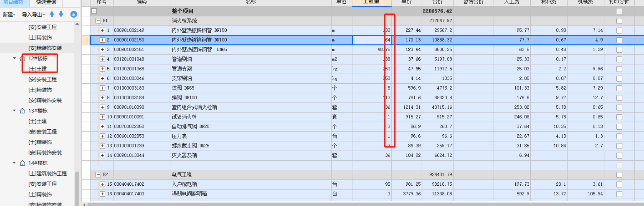Expand row 1 内外壁热镀锌钢管 DN150

tap(102, 30)
